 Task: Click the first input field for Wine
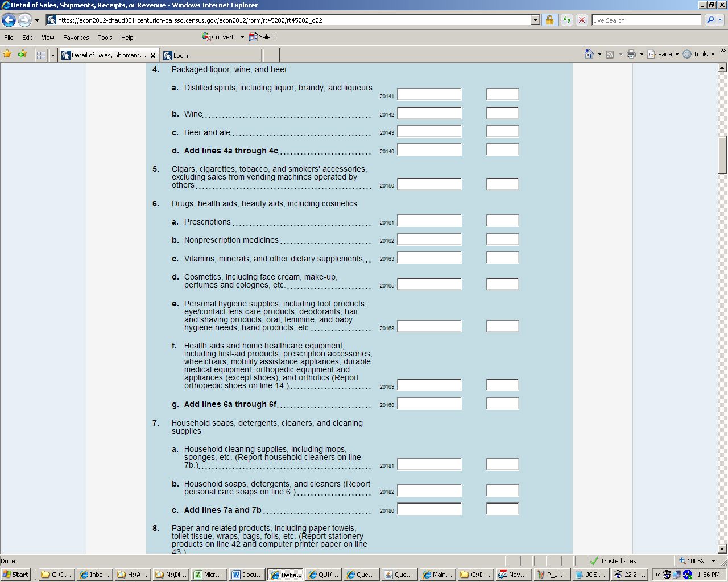click(429, 113)
